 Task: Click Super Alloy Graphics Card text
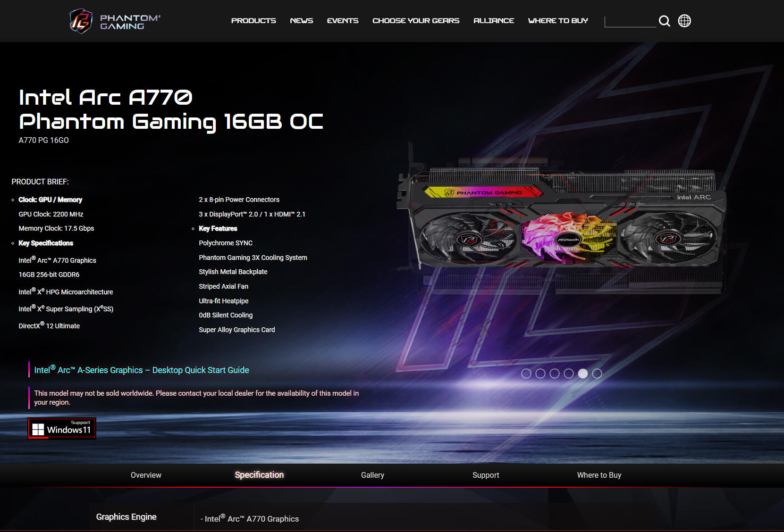pos(237,330)
